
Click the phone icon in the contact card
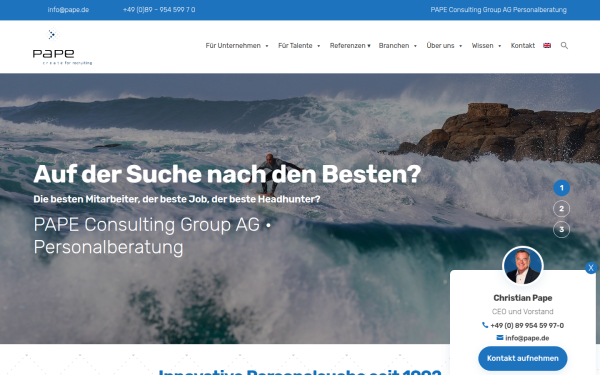click(x=485, y=325)
